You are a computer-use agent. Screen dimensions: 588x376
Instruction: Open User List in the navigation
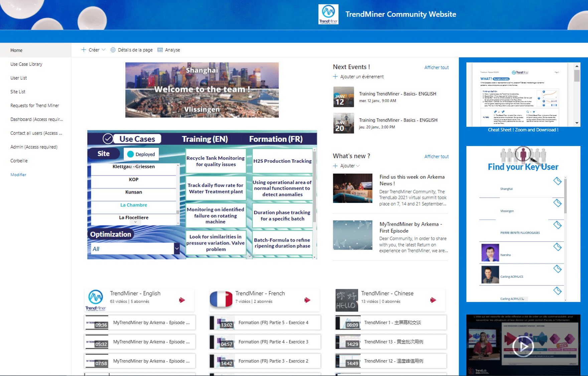(x=19, y=78)
